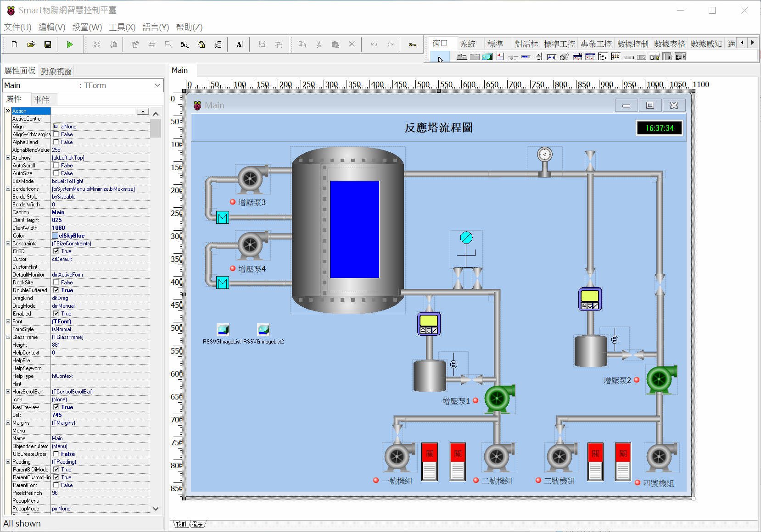The width and height of the screenshot is (761, 532).
Task: Click the key lock icon
Action: pos(413,44)
